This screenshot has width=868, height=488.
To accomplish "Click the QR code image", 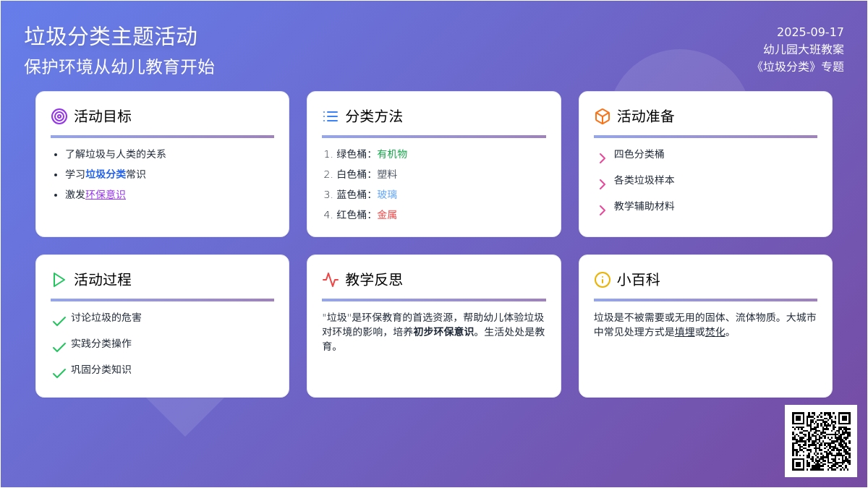I will pos(821,441).
